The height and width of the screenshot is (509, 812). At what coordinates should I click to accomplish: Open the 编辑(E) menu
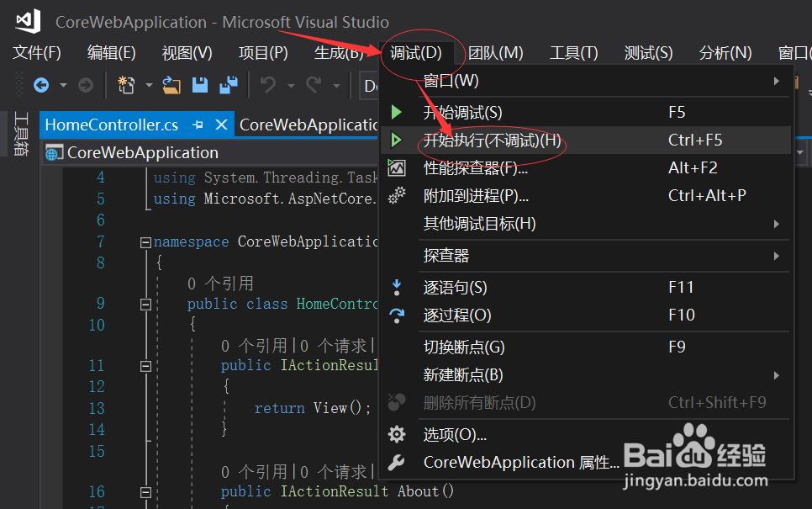point(111,53)
